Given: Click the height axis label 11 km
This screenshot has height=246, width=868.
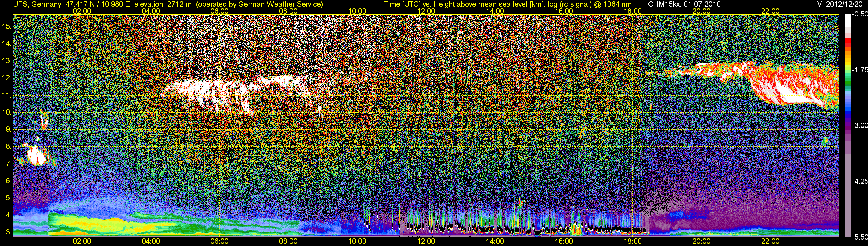Looking at the screenshot, I should 6,95.
